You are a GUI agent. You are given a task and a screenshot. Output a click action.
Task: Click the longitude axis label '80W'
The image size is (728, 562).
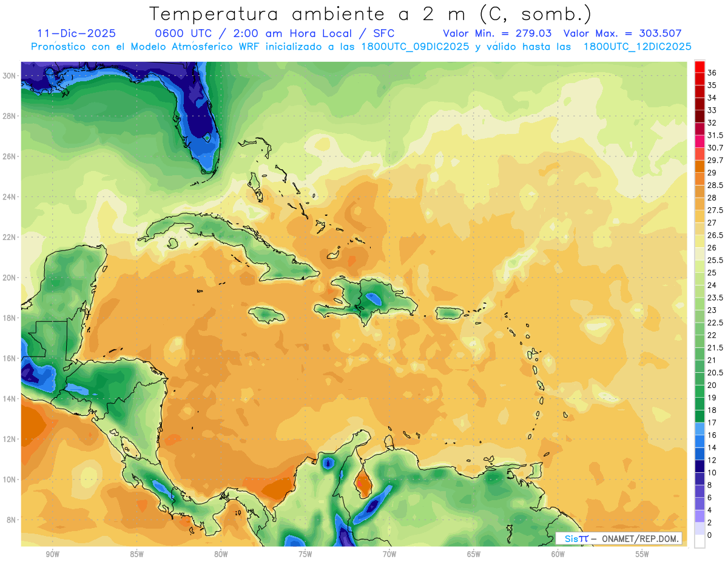point(221,555)
